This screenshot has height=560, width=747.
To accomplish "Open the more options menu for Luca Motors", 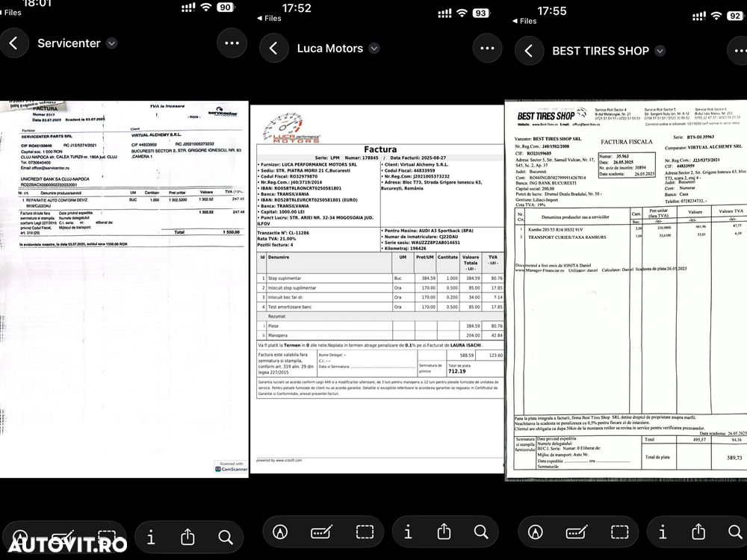I will pyautogui.click(x=487, y=48).
